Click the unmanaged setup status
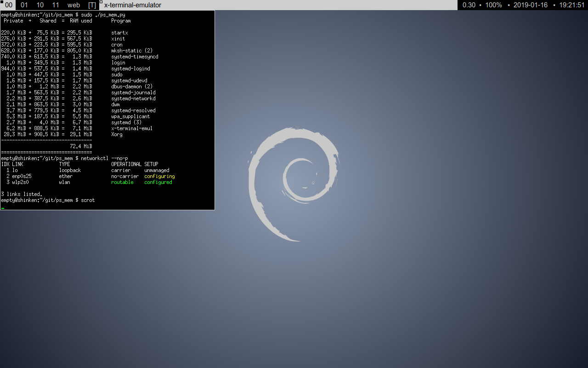The height and width of the screenshot is (368, 588). coord(157,170)
